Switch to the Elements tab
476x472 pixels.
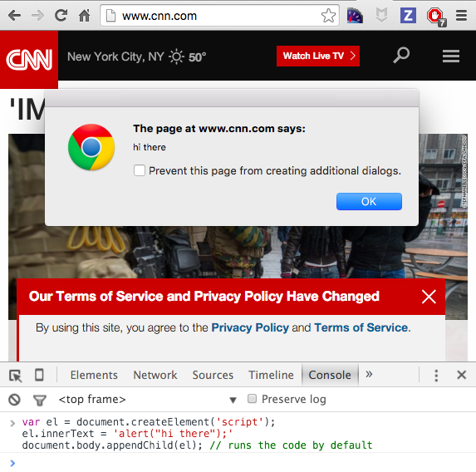pos(94,375)
